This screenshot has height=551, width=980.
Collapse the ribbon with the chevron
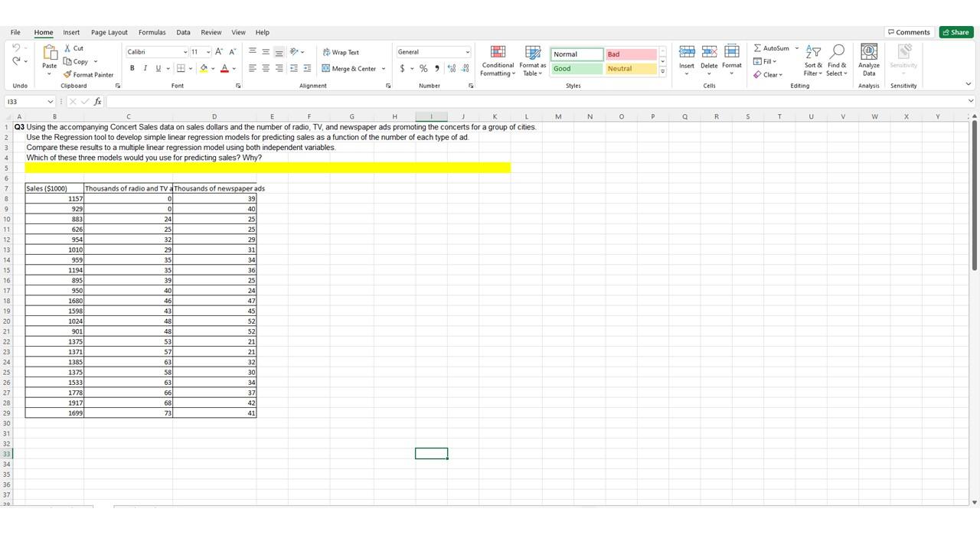pos(969,84)
